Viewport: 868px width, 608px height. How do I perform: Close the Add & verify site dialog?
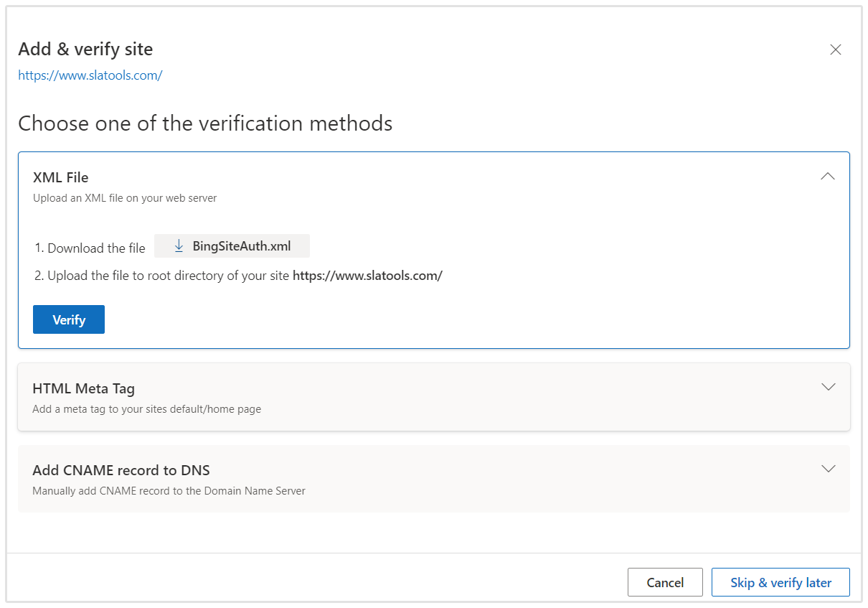click(835, 50)
